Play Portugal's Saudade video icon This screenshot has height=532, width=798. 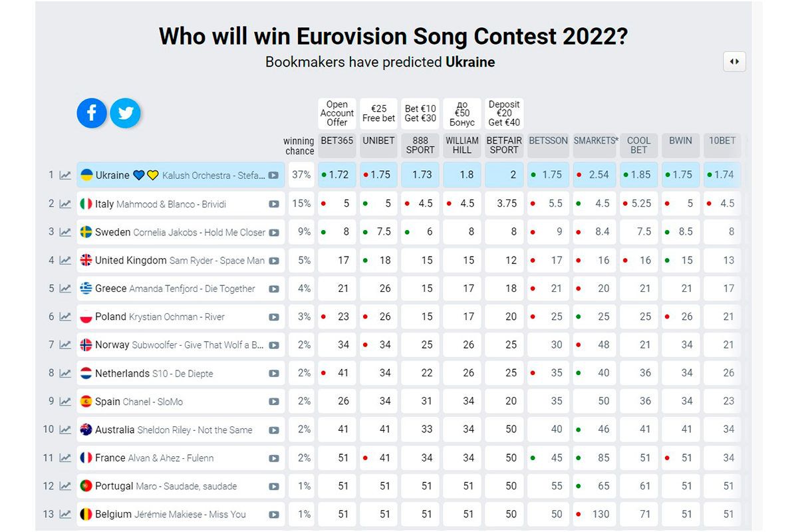point(273,486)
